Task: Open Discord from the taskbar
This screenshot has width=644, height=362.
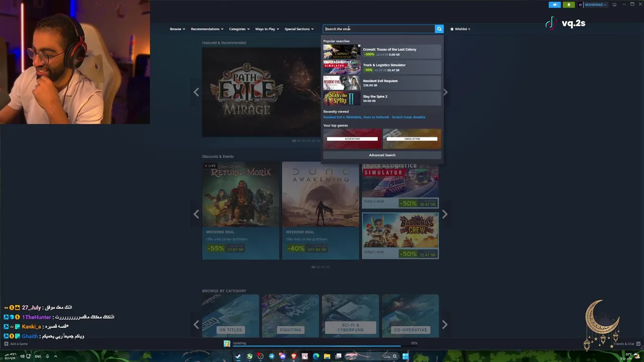Action: coord(283,356)
